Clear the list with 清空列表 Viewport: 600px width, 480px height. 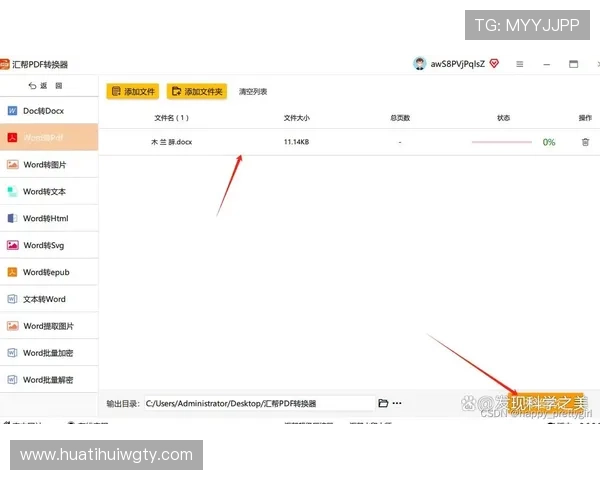253,91
